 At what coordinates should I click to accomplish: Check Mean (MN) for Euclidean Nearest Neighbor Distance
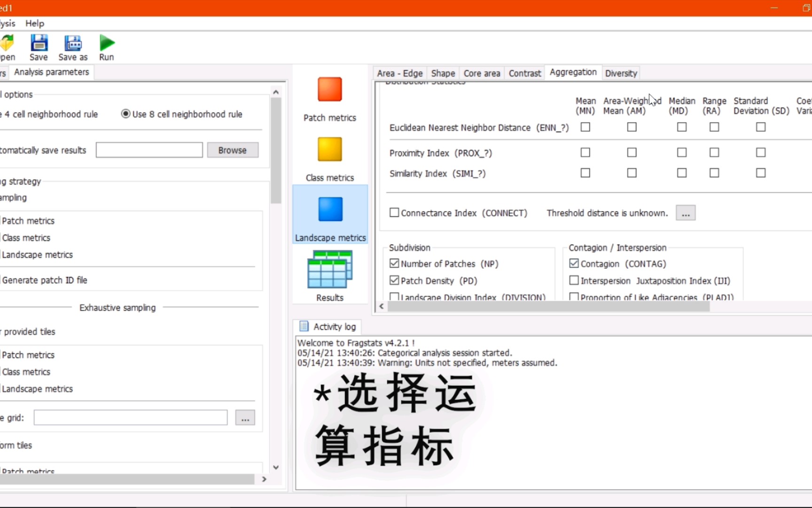(x=585, y=127)
